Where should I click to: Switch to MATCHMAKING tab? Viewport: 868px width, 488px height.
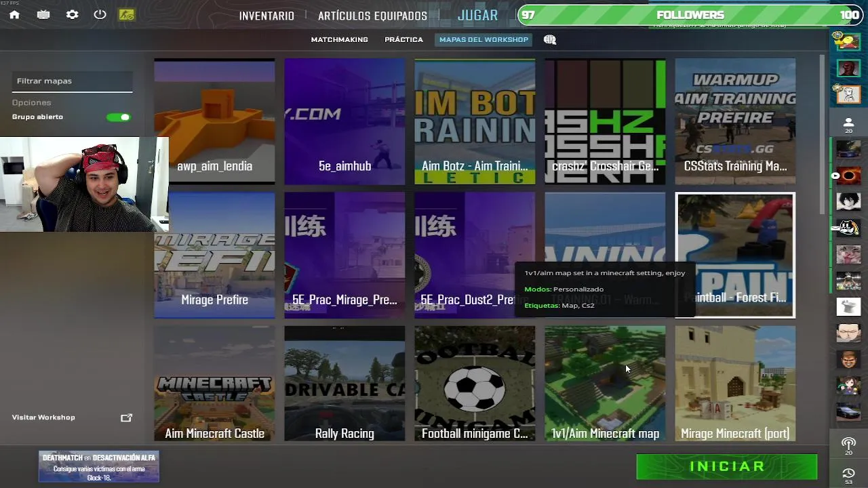339,40
